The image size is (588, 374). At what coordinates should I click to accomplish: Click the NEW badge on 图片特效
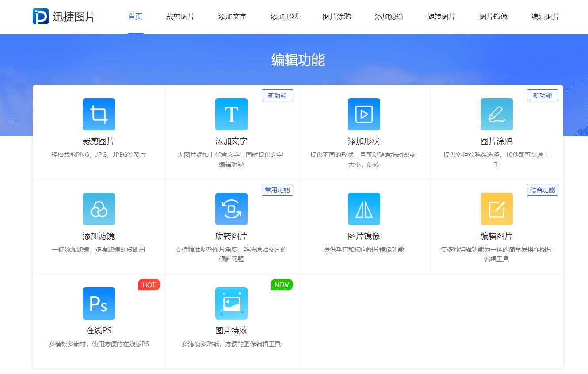coord(282,285)
